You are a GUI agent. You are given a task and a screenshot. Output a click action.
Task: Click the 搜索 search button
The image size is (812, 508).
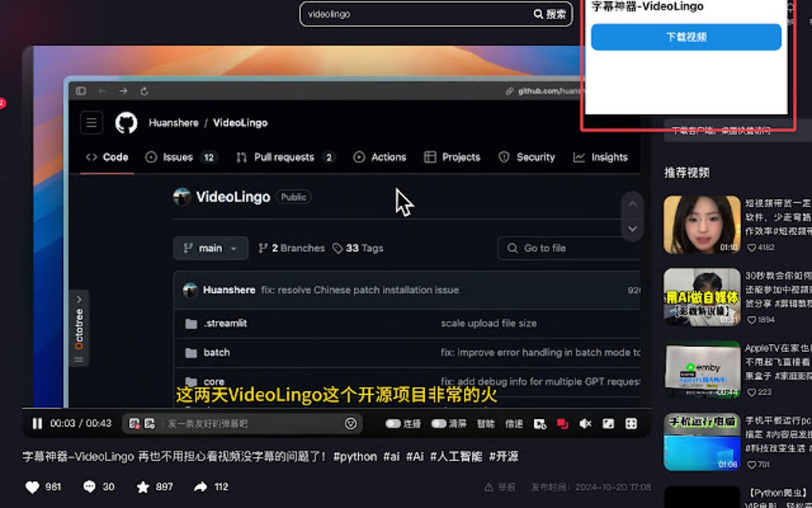tap(550, 14)
